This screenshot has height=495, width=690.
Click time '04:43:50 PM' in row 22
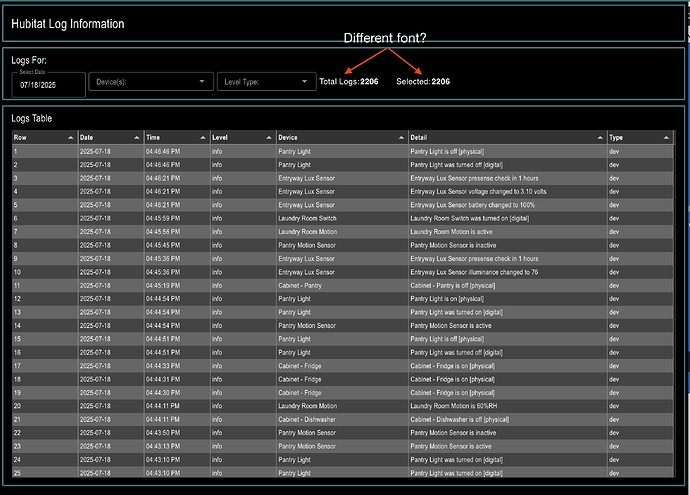tap(163, 433)
